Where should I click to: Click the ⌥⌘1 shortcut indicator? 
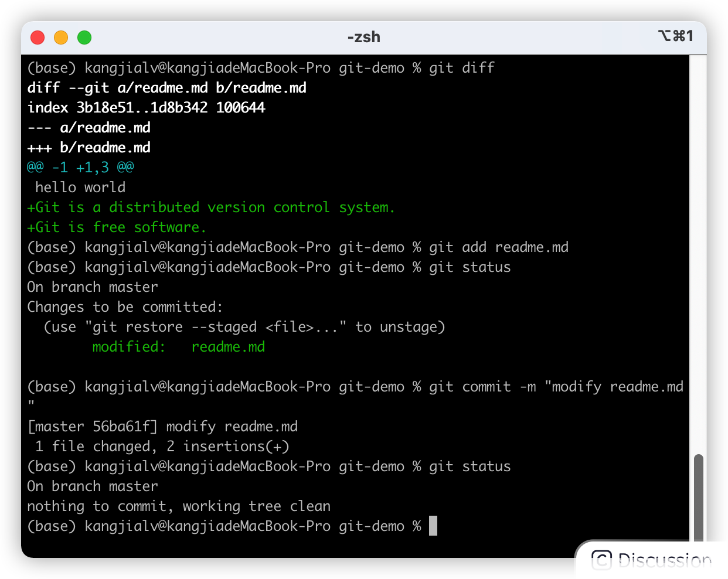[x=676, y=36]
